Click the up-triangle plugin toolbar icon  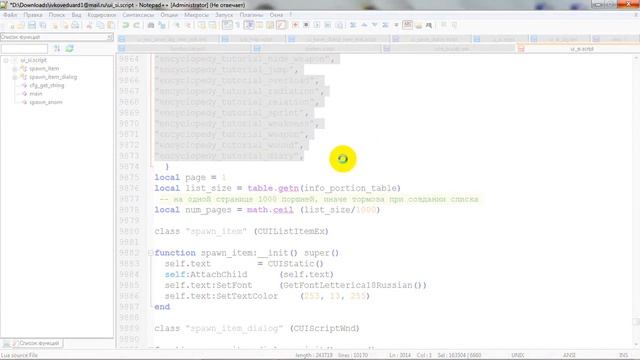364,25
